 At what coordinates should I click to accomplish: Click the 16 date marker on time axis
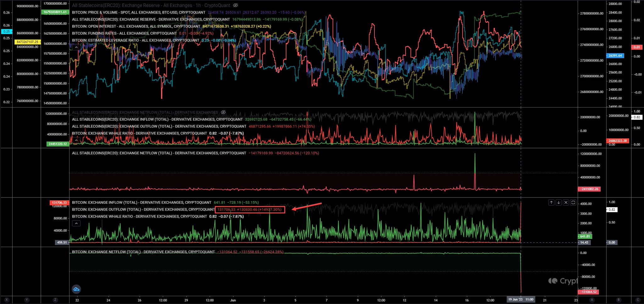pos(467,300)
